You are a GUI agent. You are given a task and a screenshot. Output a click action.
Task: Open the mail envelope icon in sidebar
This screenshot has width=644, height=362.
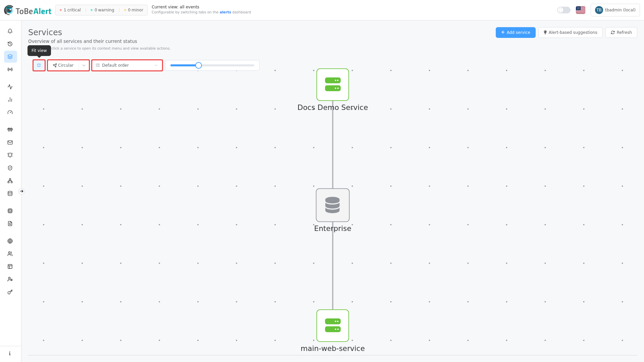(x=10, y=142)
